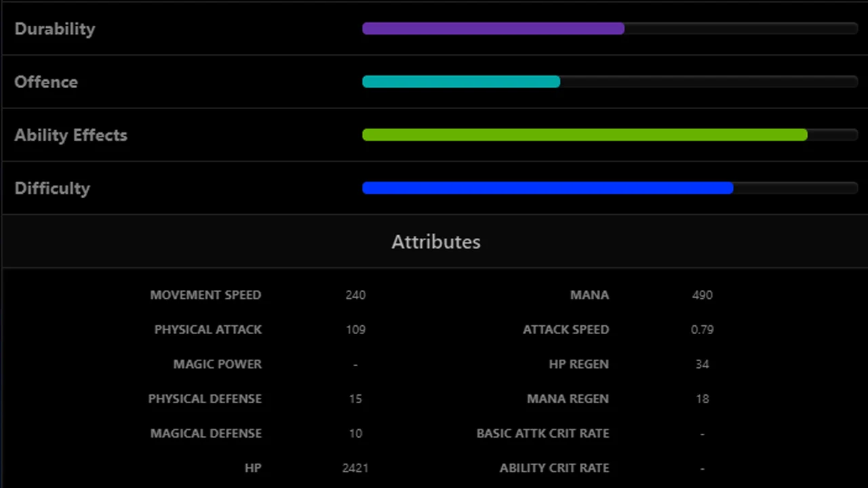
Task: Select the PHYSICAL DEFENSE attribute label
Action: pyautogui.click(x=205, y=399)
